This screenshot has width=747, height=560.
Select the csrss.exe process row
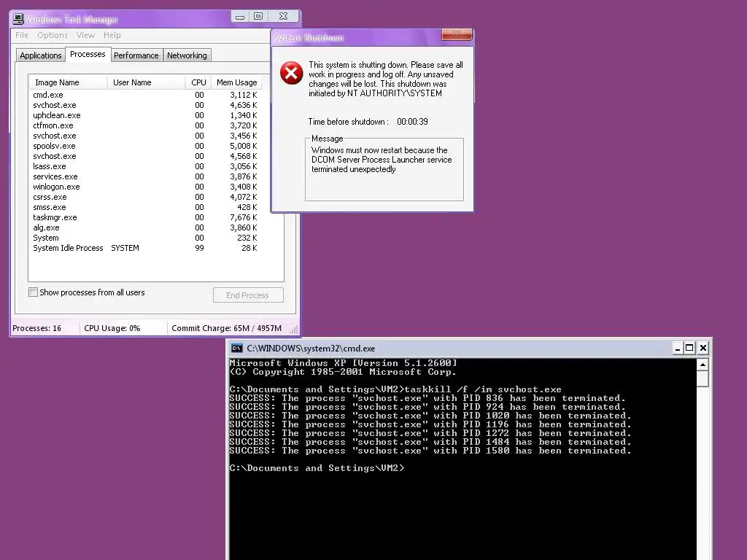coord(145,197)
